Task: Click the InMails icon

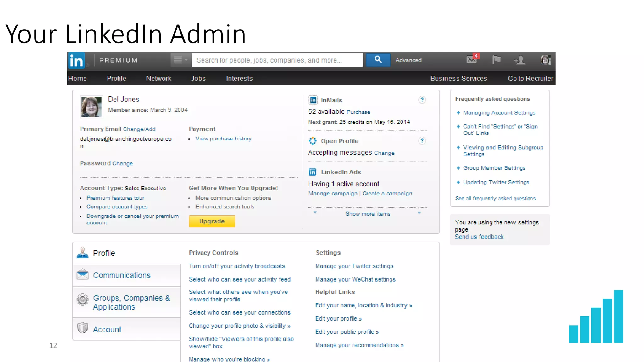Action: (x=313, y=100)
